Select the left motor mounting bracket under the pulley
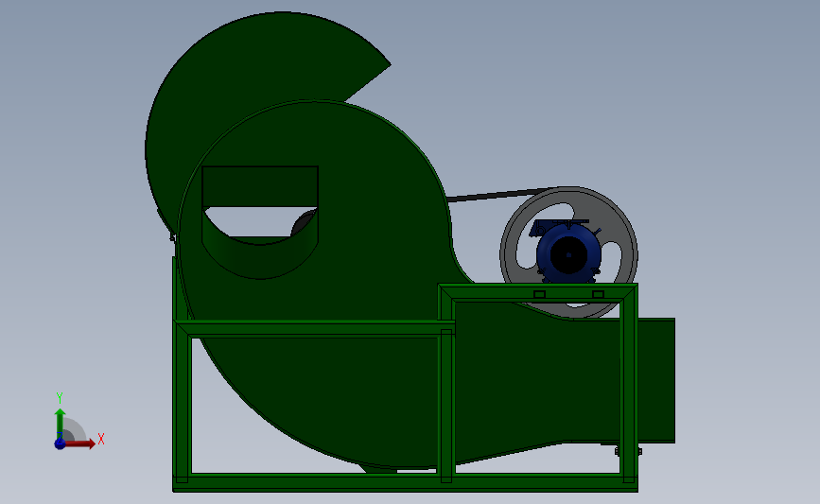This screenshot has height=504, width=820. point(540,294)
